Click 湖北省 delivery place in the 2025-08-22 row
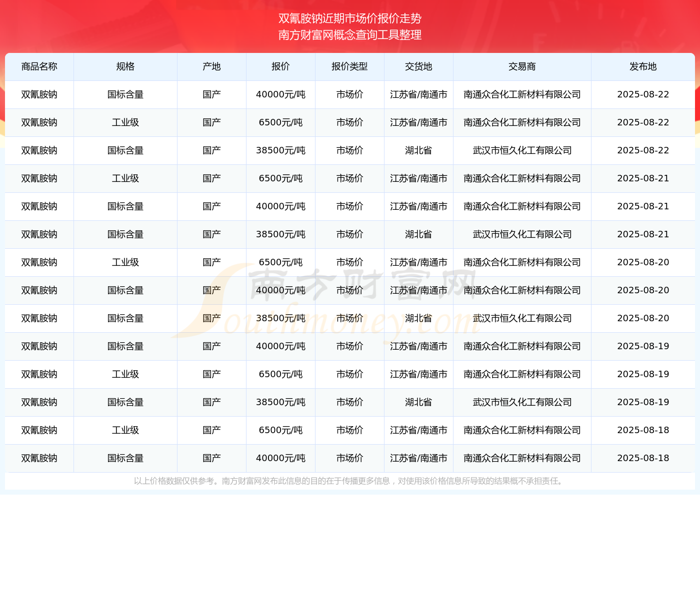The height and width of the screenshot is (602, 700). pyautogui.click(x=418, y=150)
